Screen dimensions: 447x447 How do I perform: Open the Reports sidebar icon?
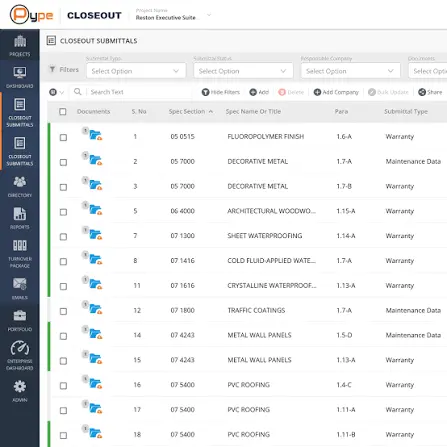(x=20, y=219)
